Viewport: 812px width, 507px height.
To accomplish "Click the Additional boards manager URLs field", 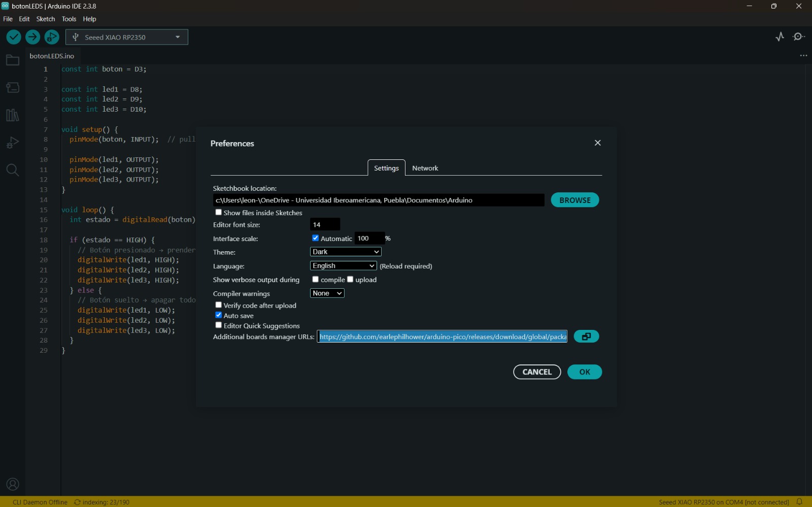I will click(443, 336).
